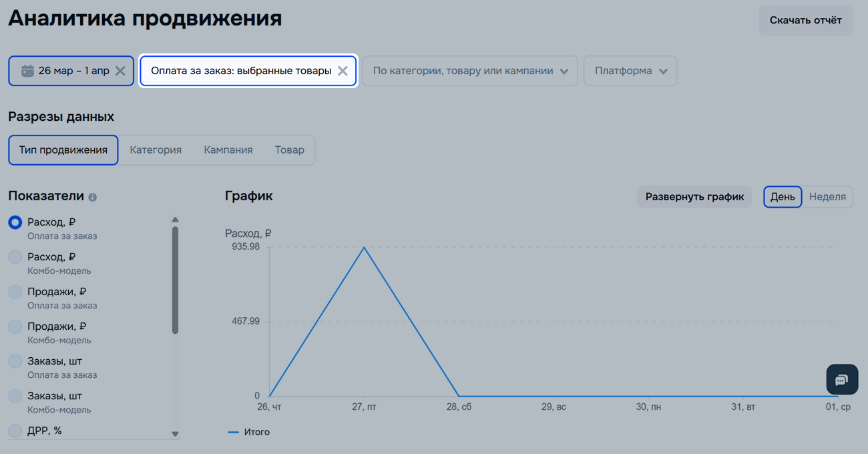
Task: Switch to the Товар data slice
Action: (290, 150)
